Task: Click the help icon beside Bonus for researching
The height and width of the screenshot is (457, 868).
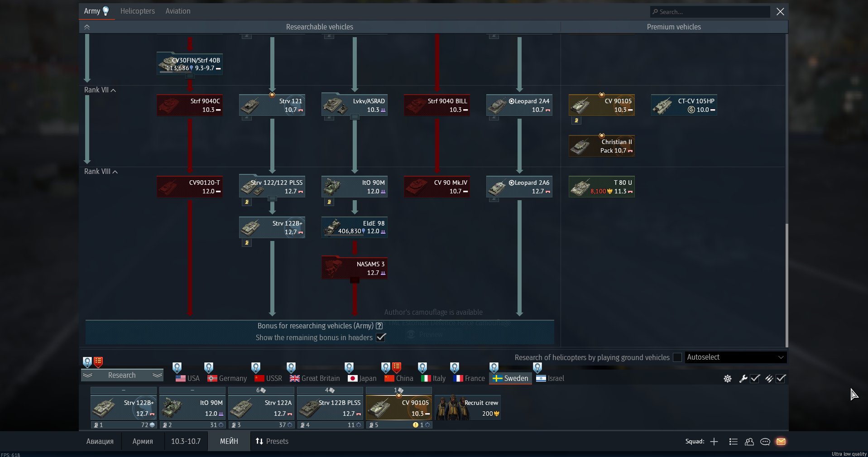Action: 379,326
